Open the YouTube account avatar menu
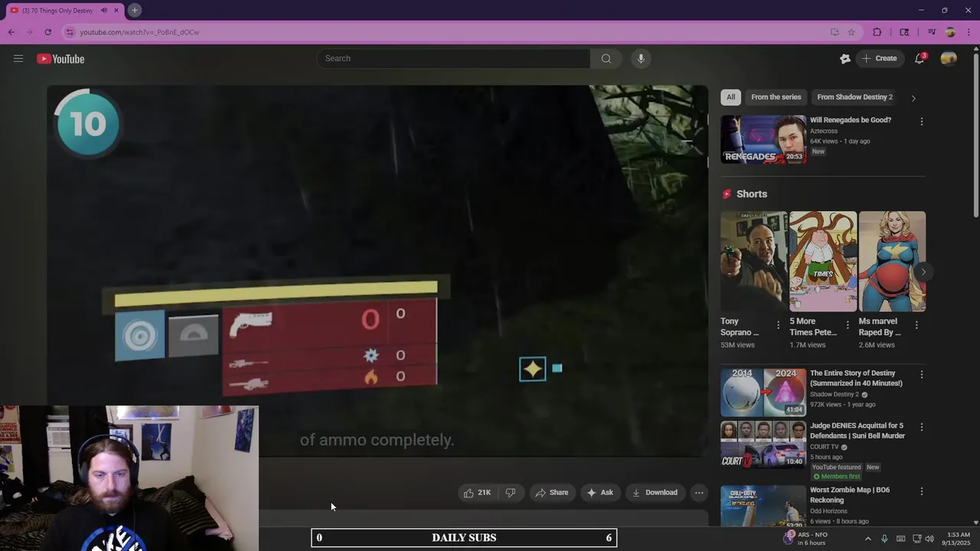The height and width of the screenshot is (551, 980). click(x=949, y=58)
